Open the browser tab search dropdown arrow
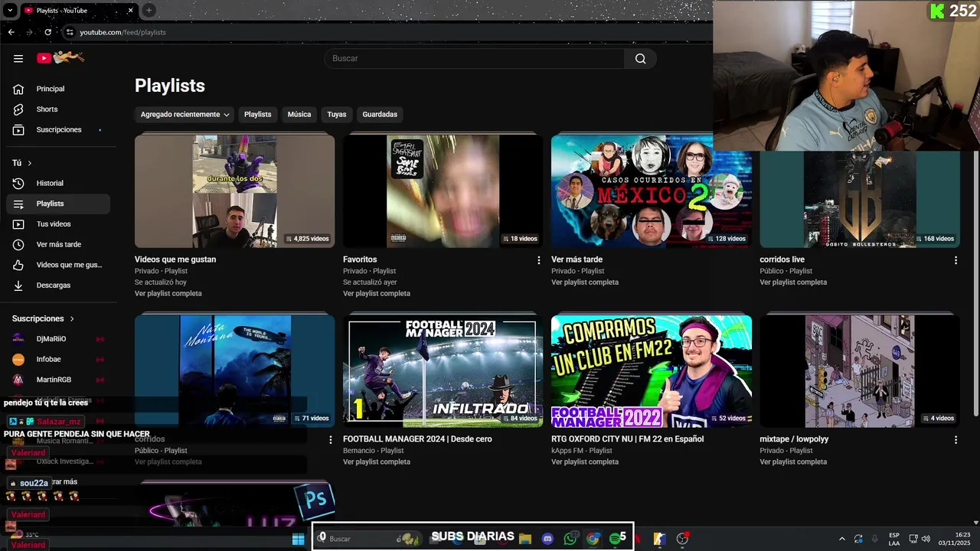980x551 pixels. 10,11
